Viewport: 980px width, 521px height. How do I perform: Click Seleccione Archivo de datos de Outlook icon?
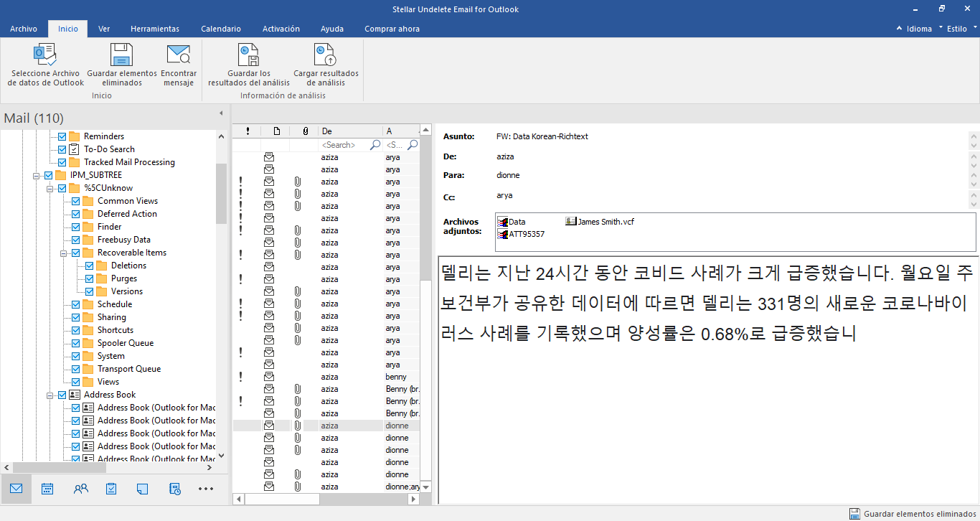pyautogui.click(x=45, y=55)
